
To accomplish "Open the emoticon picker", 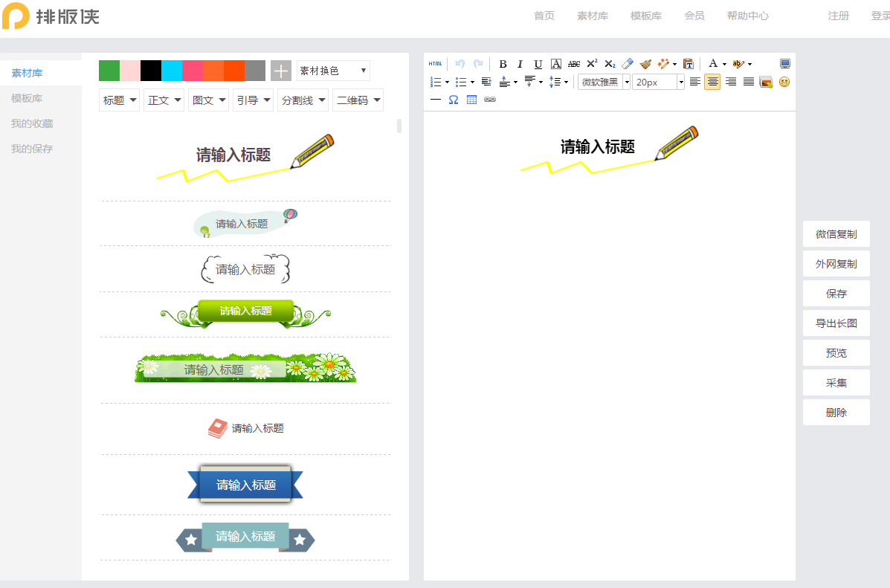I will 784,82.
